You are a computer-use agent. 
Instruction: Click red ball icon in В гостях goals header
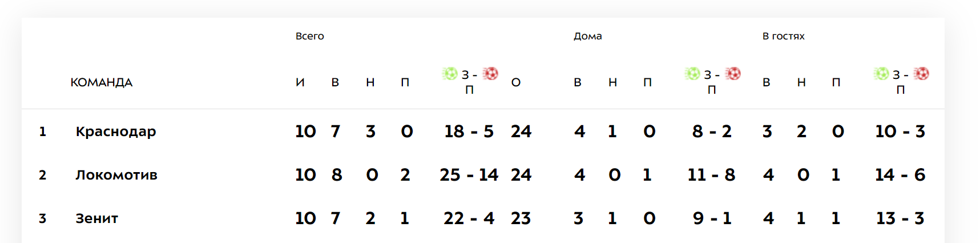(921, 74)
